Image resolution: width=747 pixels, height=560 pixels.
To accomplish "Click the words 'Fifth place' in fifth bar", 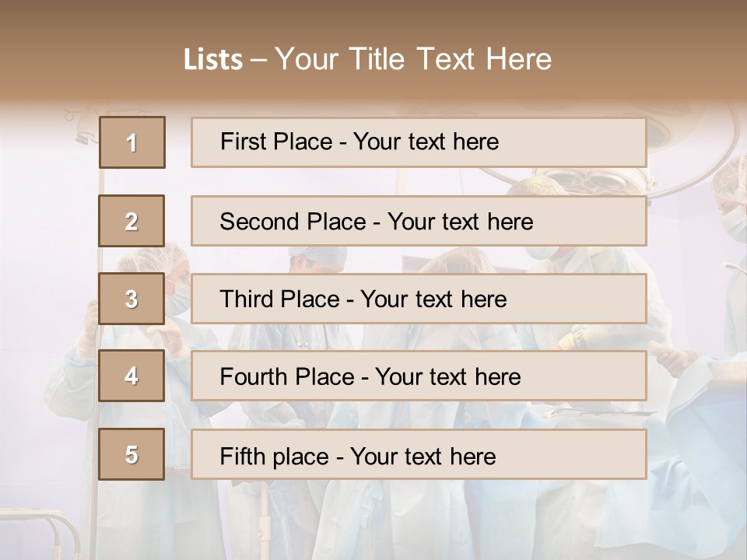I will (x=275, y=457).
